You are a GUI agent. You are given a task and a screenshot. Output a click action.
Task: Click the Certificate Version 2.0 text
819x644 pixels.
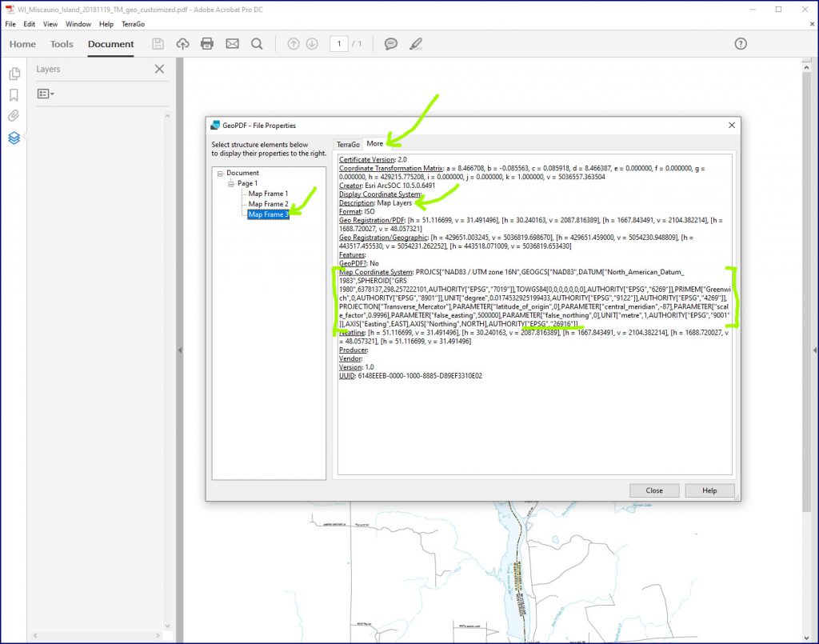(373, 160)
